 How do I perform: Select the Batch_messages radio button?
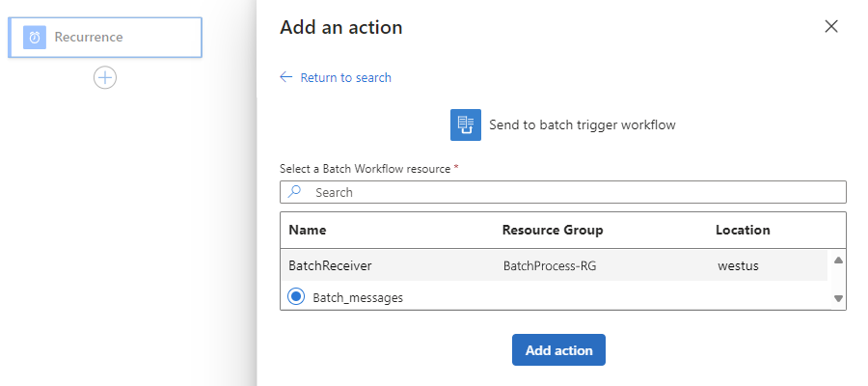click(297, 297)
